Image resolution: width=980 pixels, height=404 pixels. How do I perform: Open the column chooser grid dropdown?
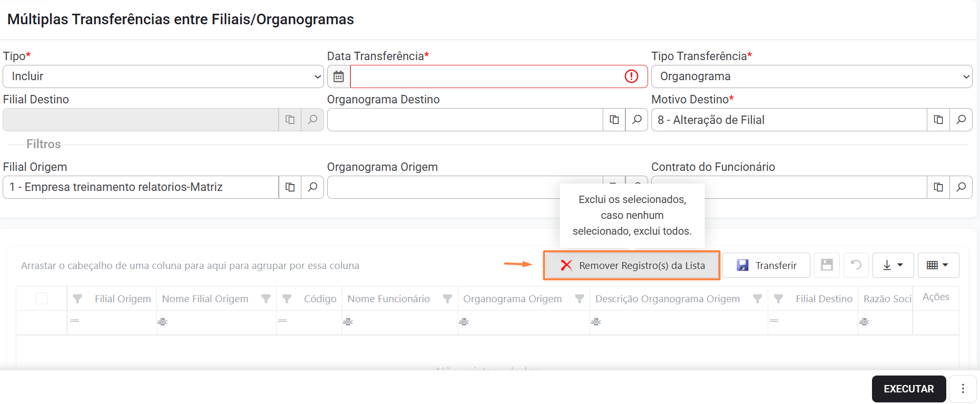click(938, 265)
